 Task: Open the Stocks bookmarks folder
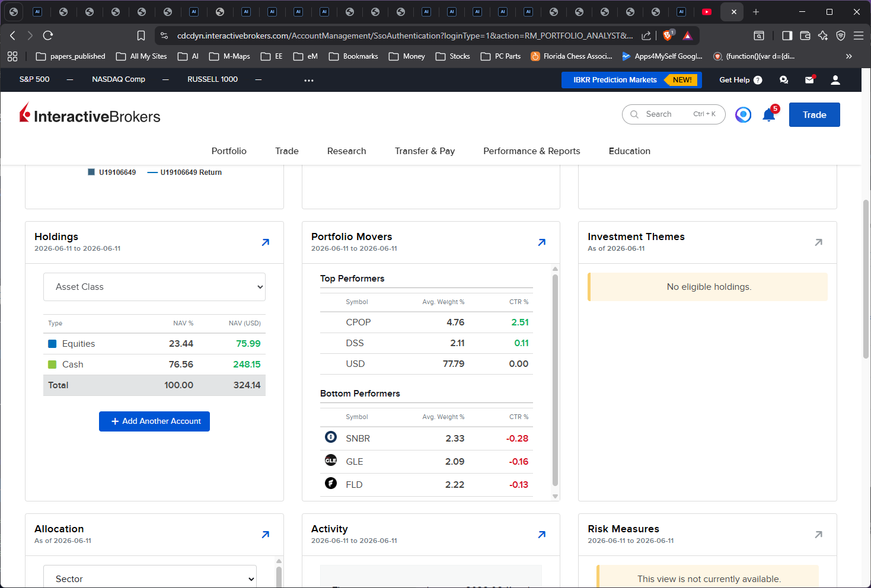453,56
